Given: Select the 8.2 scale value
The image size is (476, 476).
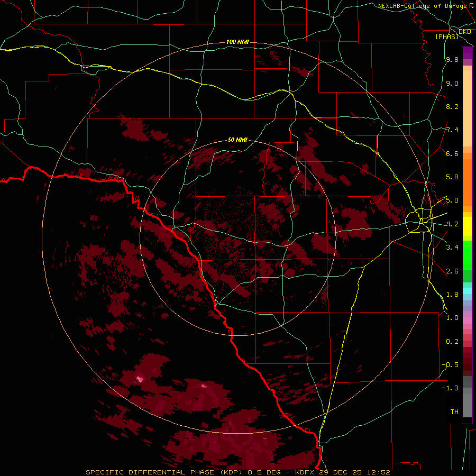Looking at the screenshot, I should pos(452,106).
